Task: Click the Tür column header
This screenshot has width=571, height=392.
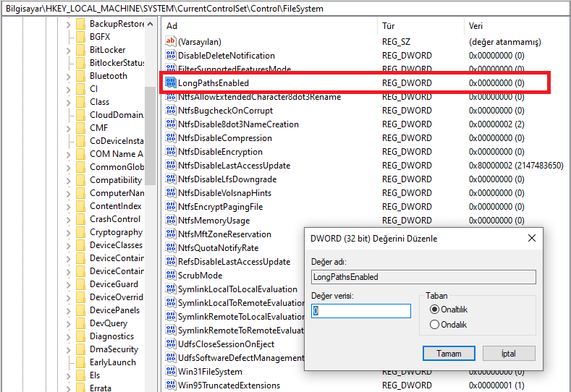Action: pyautogui.click(x=420, y=26)
